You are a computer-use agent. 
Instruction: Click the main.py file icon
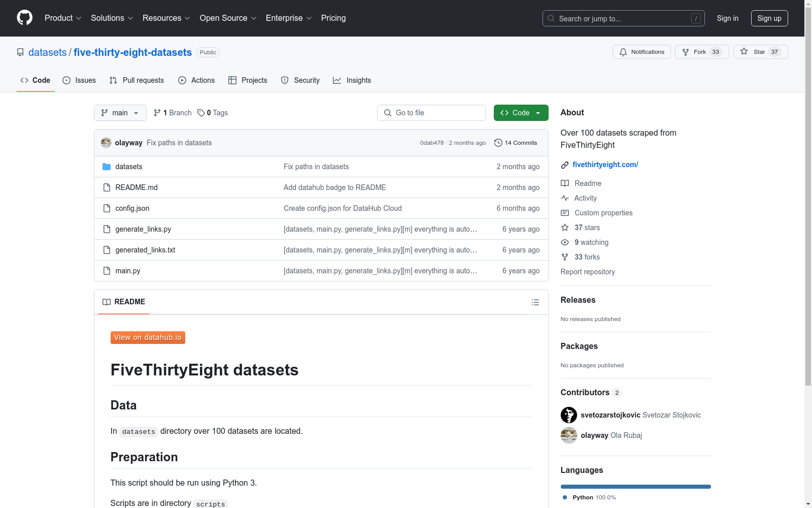tap(107, 271)
